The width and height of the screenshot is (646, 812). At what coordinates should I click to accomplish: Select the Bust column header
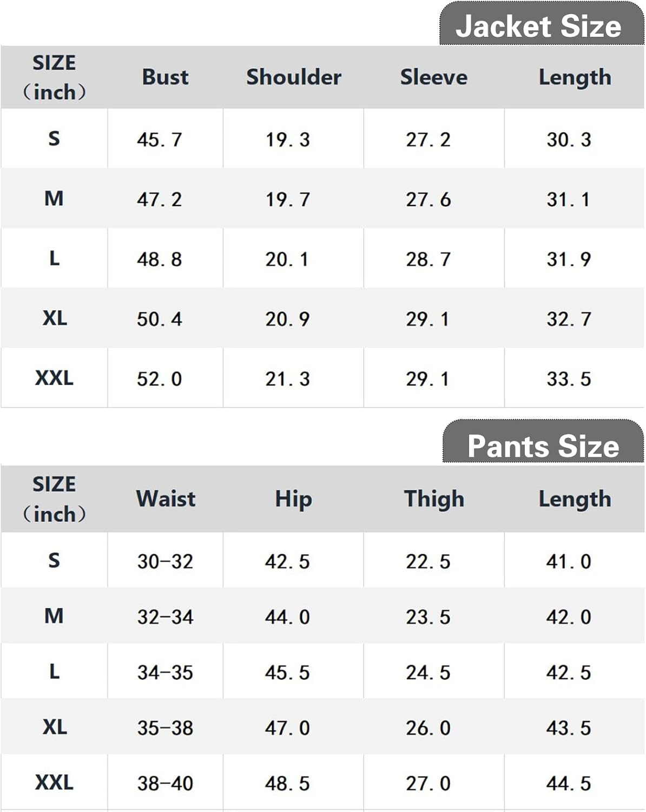165,77
